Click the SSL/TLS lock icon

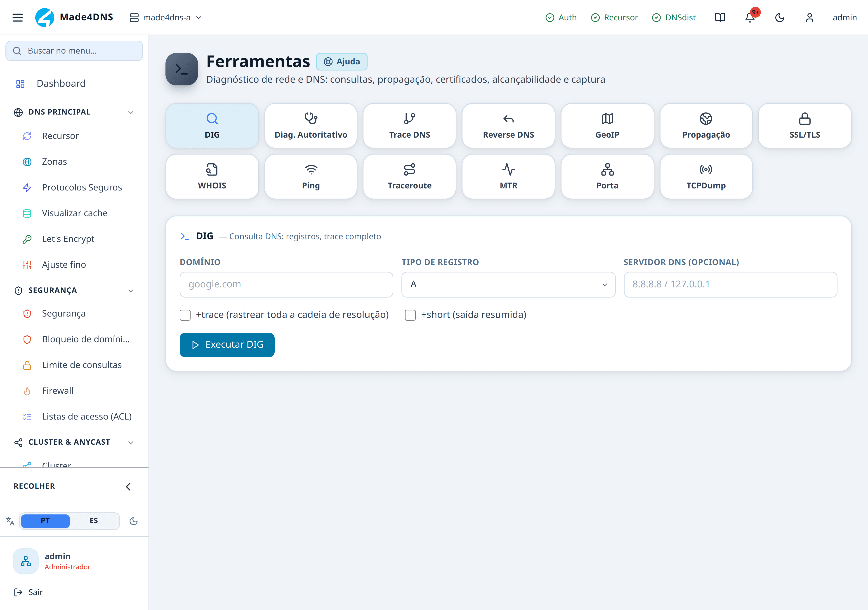click(x=805, y=119)
